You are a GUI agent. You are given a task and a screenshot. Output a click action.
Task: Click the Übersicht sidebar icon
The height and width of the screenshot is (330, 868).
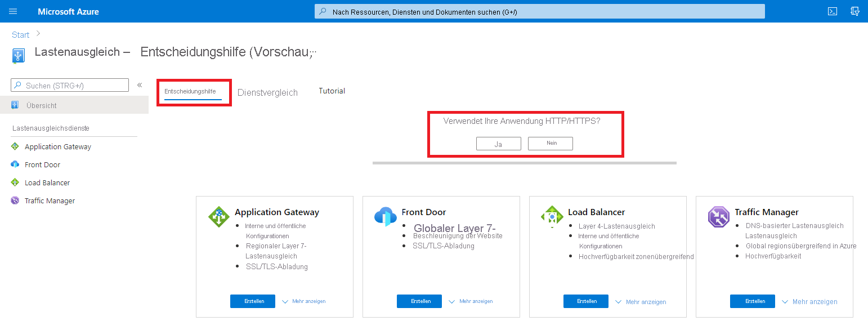click(x=15, y=105)
